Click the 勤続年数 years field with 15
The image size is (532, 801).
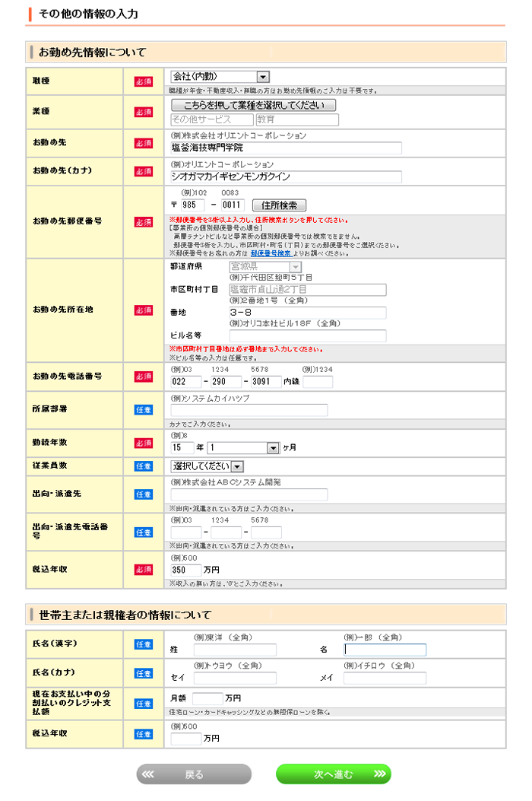tap(182, 448)
